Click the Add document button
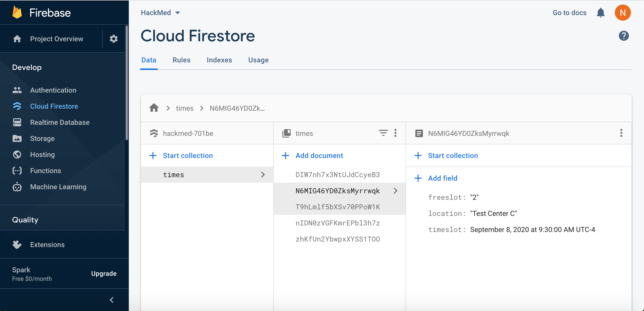644x311 pixels. click(x=319, y=155)
